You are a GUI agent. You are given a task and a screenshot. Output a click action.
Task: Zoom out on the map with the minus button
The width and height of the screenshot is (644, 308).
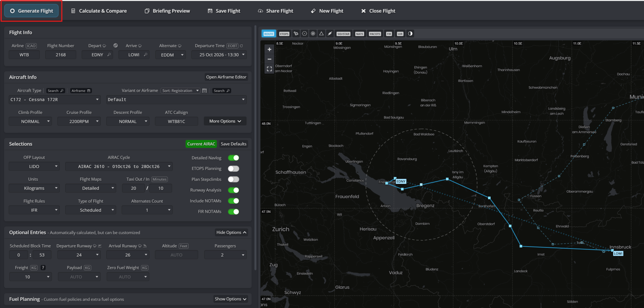[269, 59]
